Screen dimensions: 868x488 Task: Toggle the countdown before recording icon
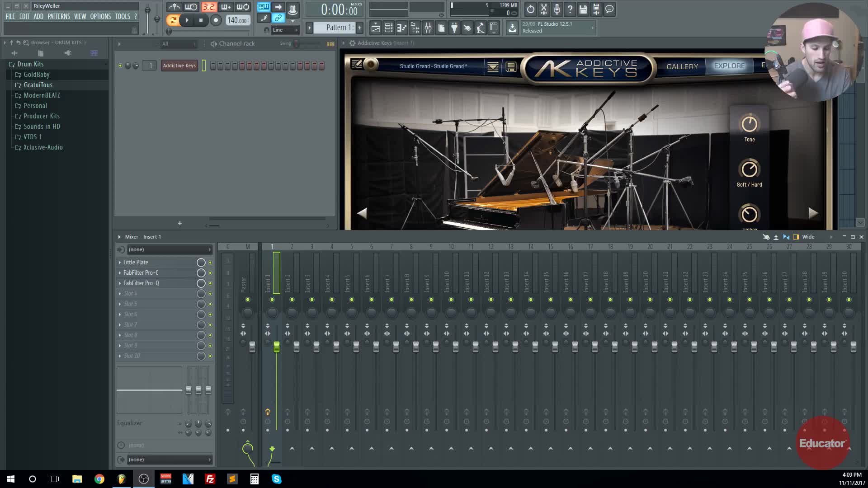pos(208,7)
